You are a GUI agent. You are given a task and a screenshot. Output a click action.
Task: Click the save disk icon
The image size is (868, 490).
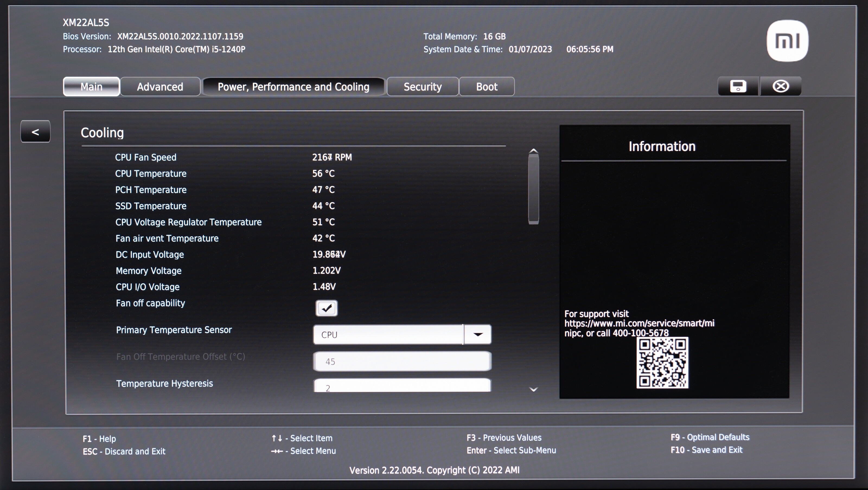[738, 86]
